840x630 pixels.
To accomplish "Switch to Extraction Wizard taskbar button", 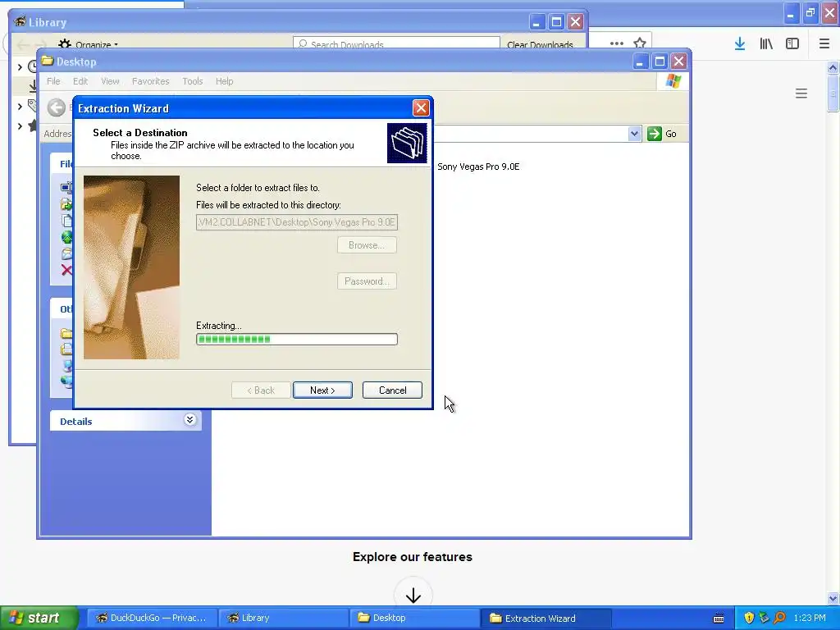I will (x=546, y=618).
